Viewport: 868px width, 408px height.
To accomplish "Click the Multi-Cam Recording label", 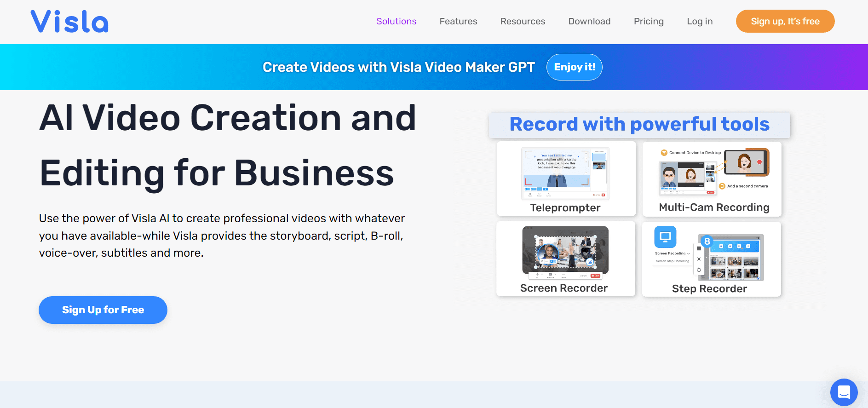I will pyautogui.click(x=714, y=207).
